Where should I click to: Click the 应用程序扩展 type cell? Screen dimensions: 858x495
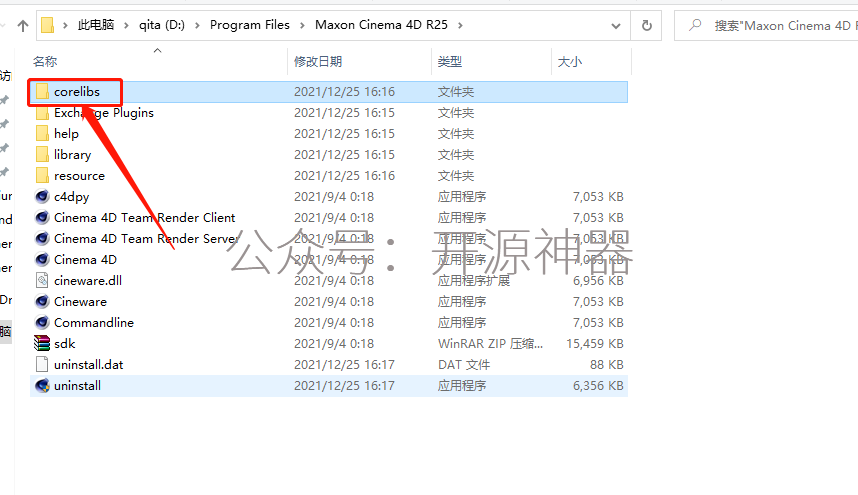[x=473, y=281]
